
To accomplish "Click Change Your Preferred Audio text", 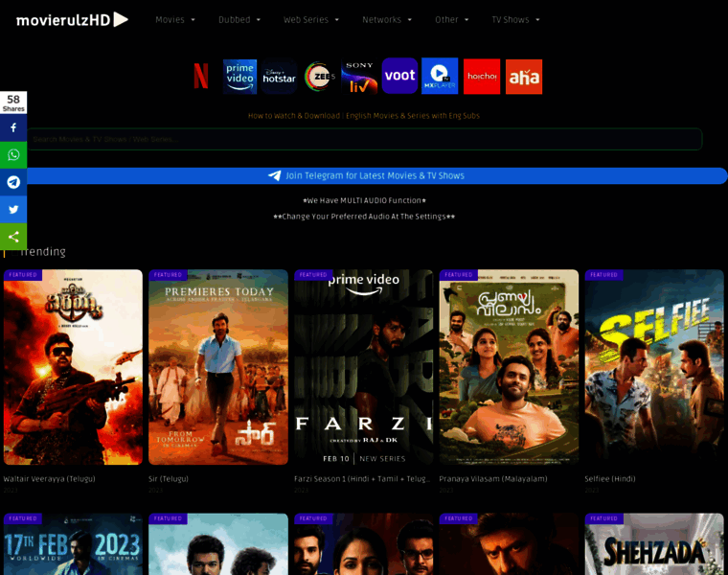I will tap(364, 217).
